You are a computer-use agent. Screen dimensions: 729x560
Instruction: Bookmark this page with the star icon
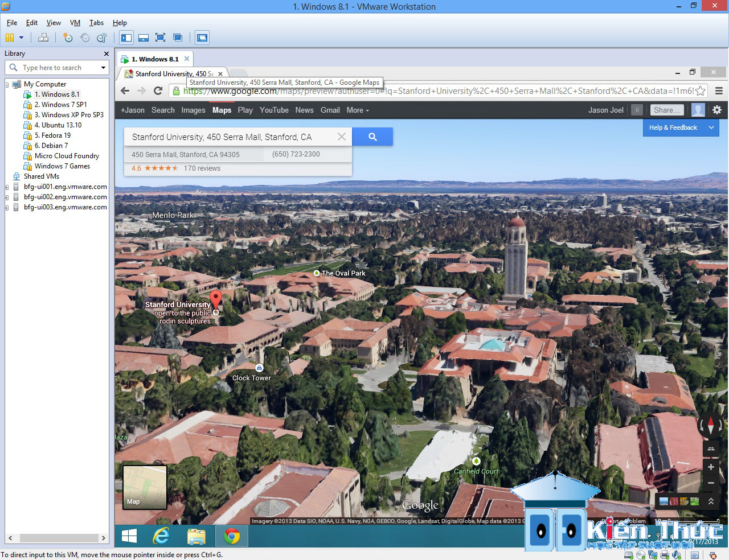701,91
